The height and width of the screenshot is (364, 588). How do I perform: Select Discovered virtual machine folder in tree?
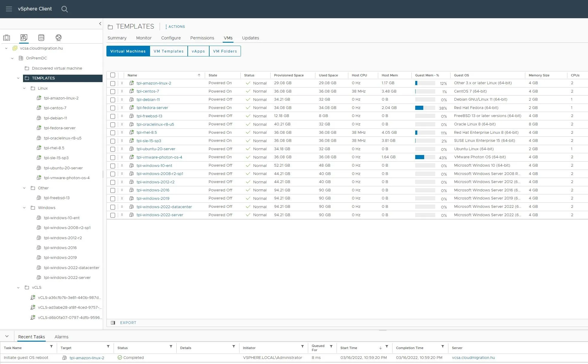click(57, 68)
